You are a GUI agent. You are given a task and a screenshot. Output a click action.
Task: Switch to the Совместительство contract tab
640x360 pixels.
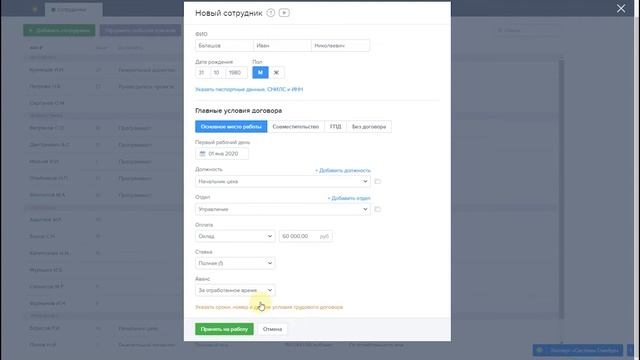pyautogui.click(x=296, y=127)
